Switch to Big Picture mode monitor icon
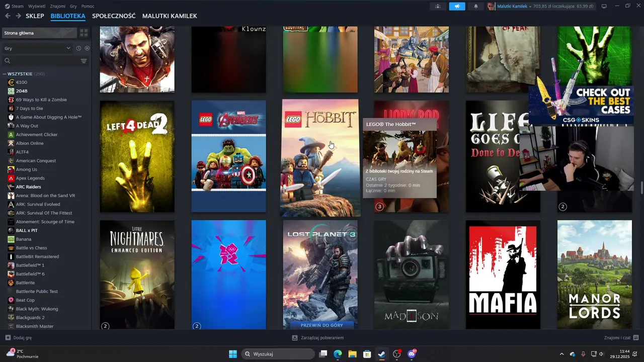The image size is (644, 362). (x=604, y=6)
